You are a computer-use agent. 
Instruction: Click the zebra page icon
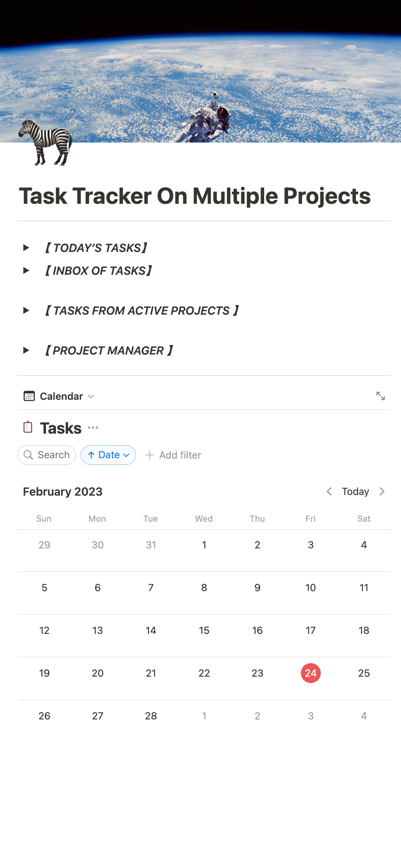[x=46, y=142]
